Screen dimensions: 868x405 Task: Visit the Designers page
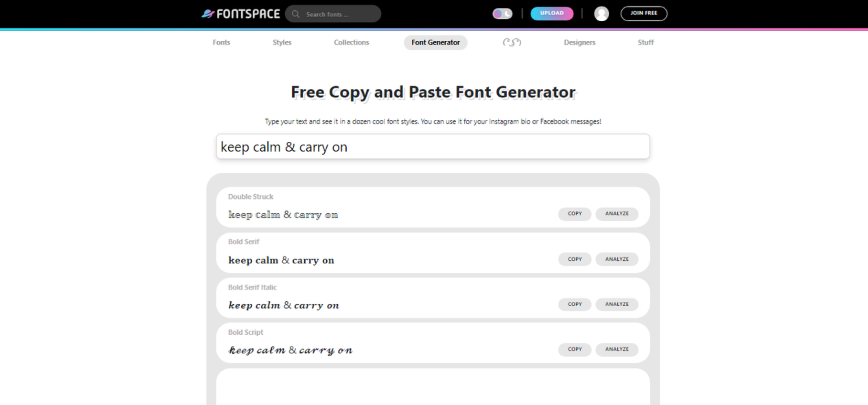579,42
